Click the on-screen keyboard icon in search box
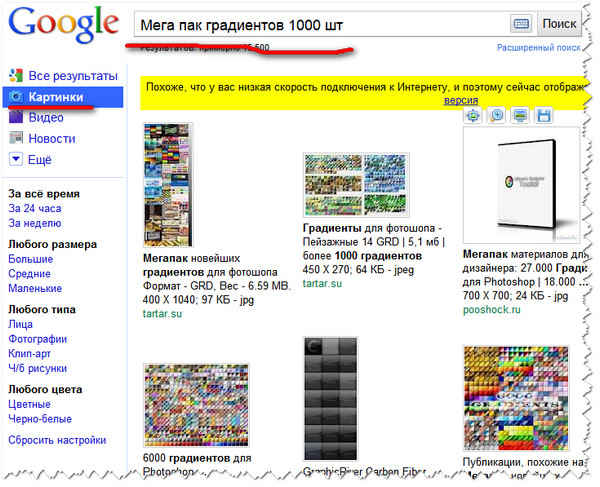Viewport: 600px width, 487px height. 521,23
